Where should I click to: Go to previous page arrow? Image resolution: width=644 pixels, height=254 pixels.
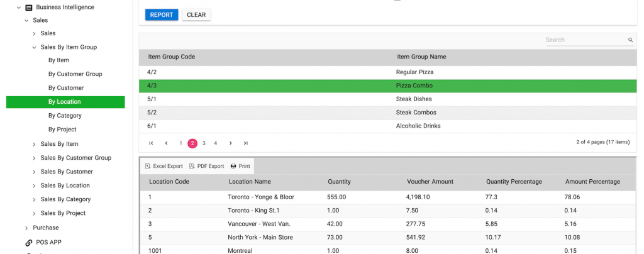(x=166, y=143)
